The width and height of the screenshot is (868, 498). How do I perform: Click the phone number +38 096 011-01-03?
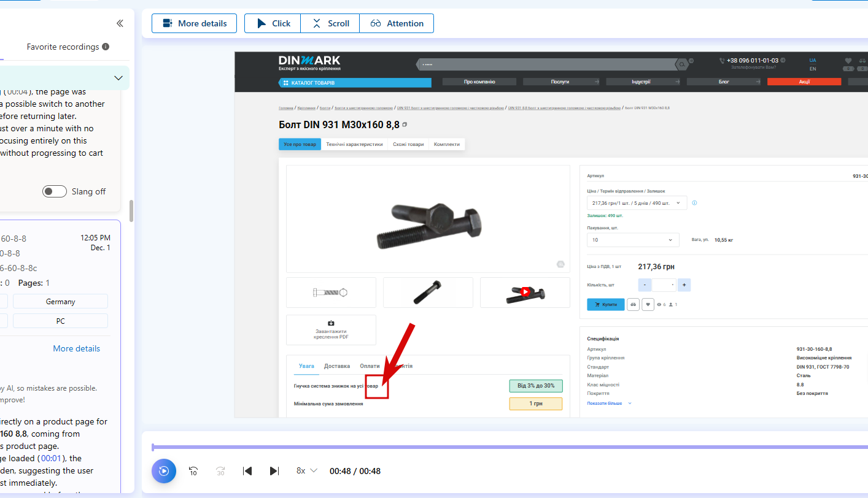752,61
